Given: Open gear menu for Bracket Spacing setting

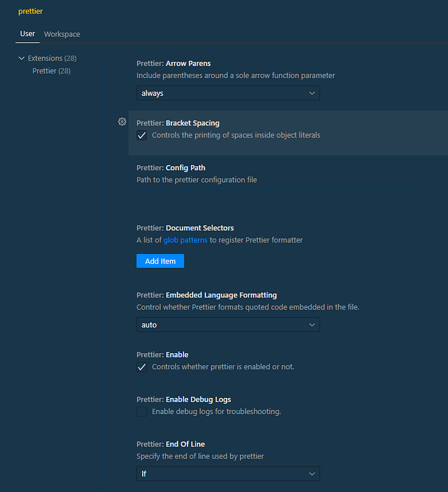Looking at the screenshot, I should [122, 122].
